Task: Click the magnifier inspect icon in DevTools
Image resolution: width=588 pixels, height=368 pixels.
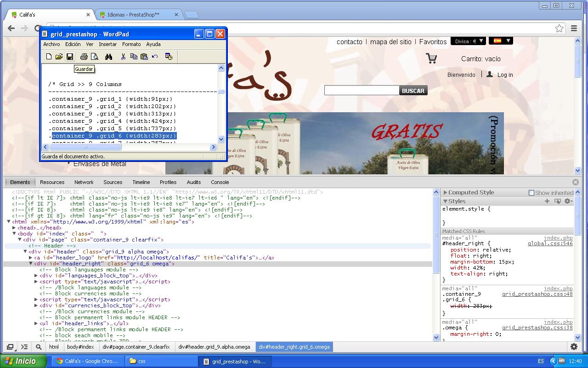Action: (39, 347)
